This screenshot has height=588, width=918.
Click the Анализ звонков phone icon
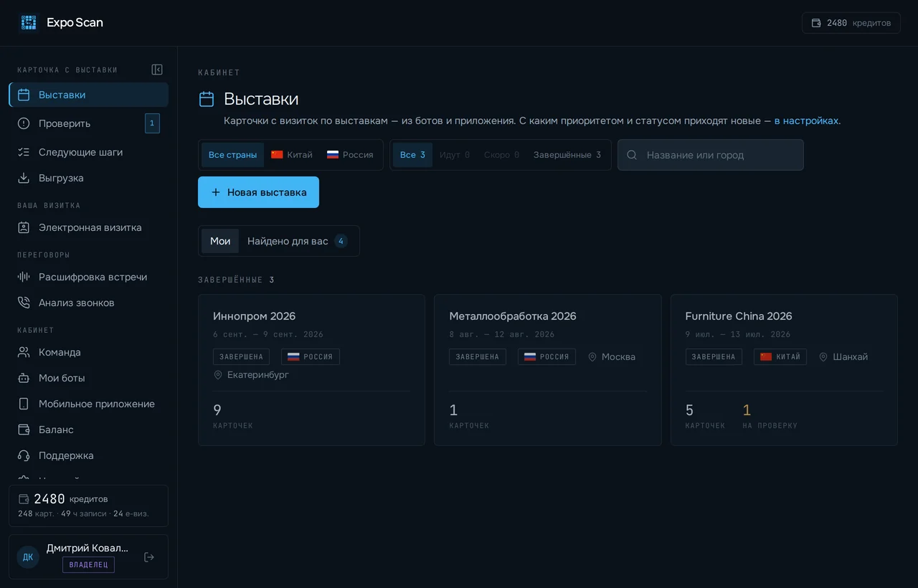click(x=24, y=303)
